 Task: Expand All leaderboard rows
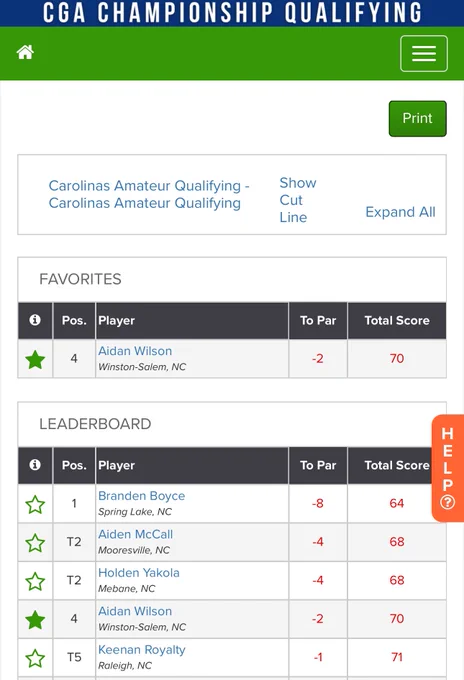400,212
